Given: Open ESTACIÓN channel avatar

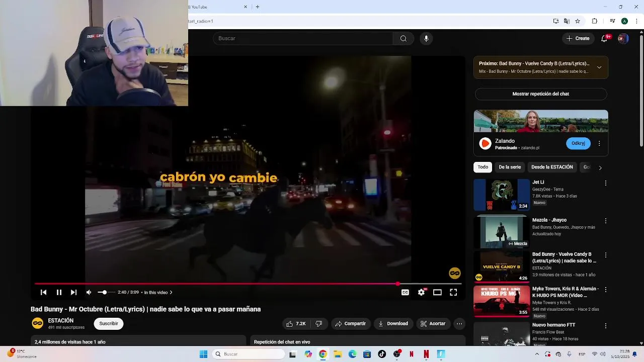Looking at the screenshot, I should coord(37,323).
